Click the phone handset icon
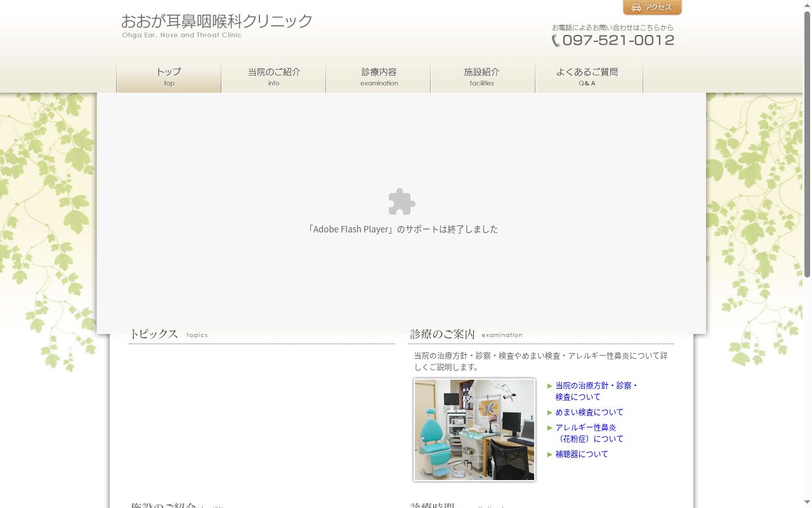The height and width of the screenshot is (508, 812). coord(556,41)
